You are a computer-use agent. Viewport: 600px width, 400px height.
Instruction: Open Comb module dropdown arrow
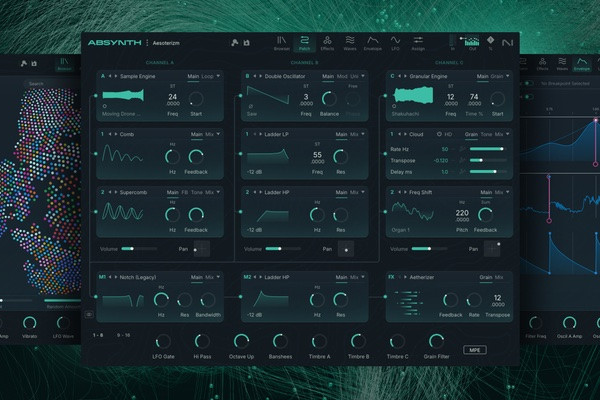218,134
